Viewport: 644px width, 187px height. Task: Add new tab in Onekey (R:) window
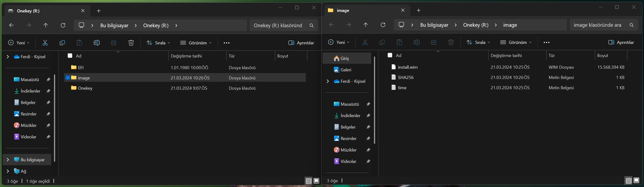[x=99, y=11]
